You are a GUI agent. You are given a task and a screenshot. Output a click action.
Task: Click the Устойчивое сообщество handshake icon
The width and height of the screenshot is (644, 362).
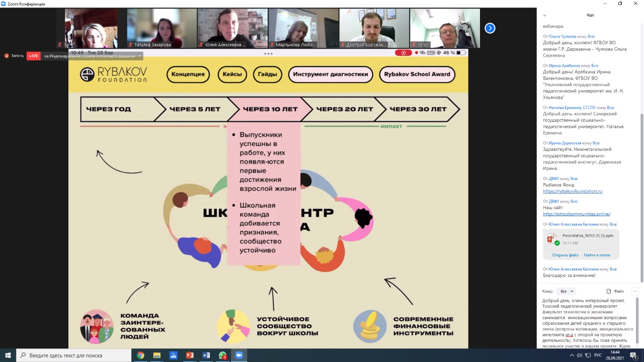233,326
